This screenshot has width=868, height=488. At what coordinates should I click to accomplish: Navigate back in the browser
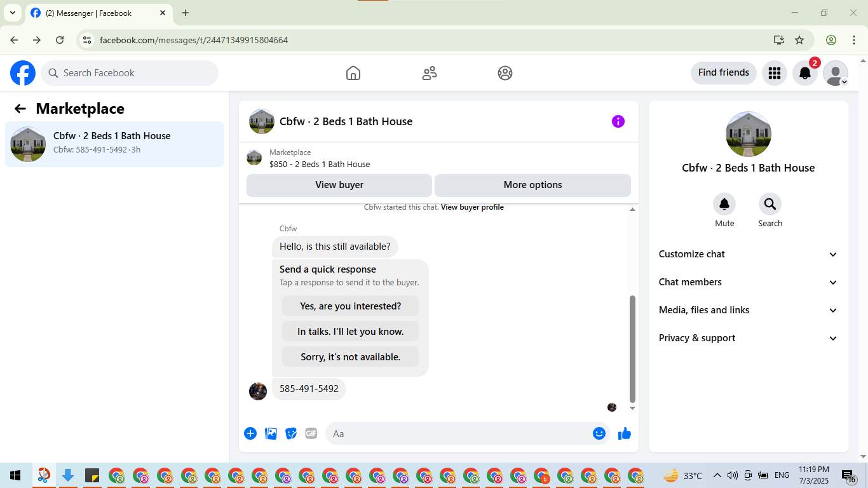(x=14, y=40)
